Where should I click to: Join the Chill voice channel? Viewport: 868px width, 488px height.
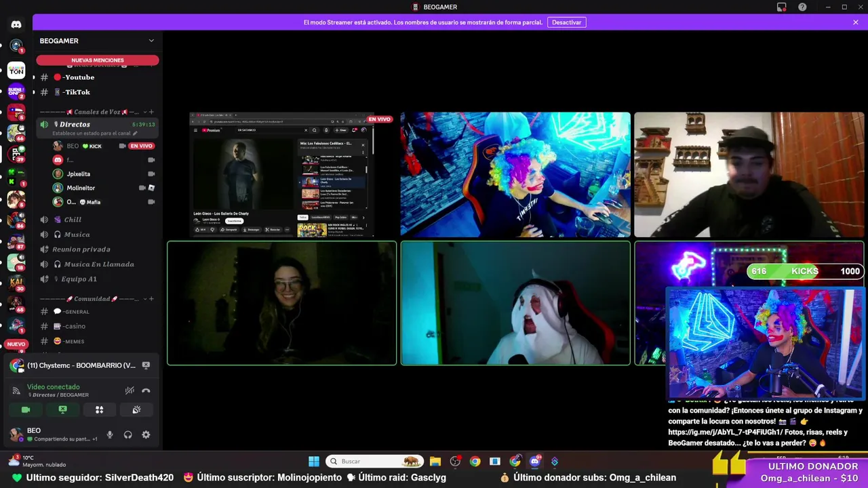pos(98,220)
